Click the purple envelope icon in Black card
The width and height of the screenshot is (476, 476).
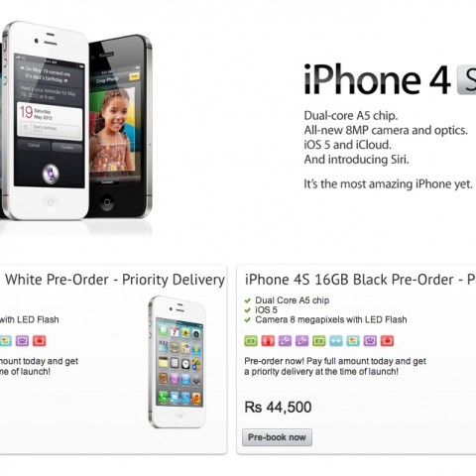(x=370, y=341)
